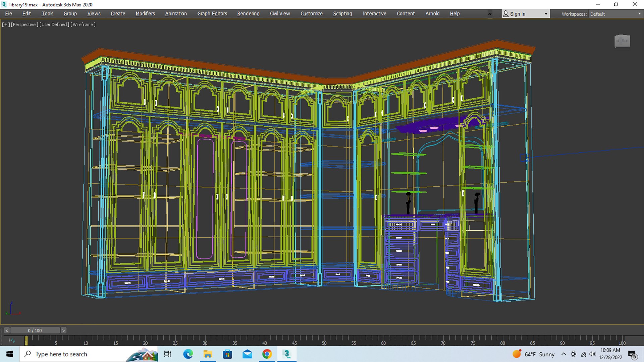Click the 0 / 100 time slider
644x362 pixels.
[x=35, y=330]
